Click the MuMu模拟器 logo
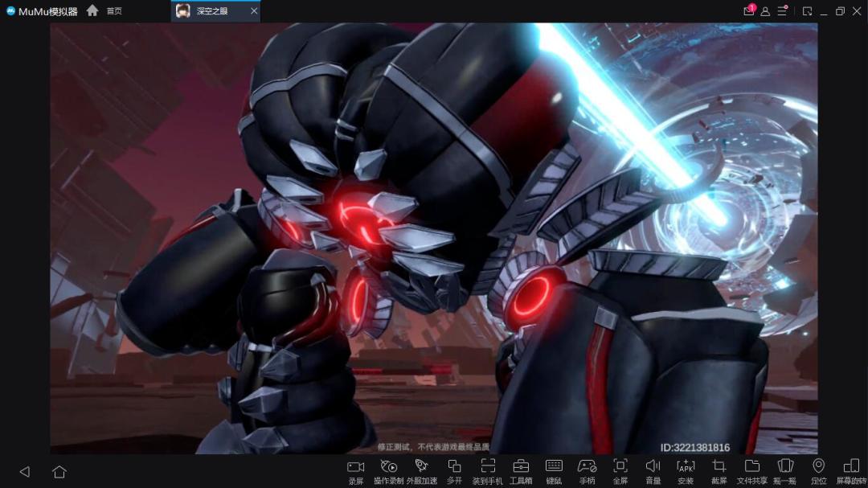Screen dimensions: 868x488 point(42,11)
